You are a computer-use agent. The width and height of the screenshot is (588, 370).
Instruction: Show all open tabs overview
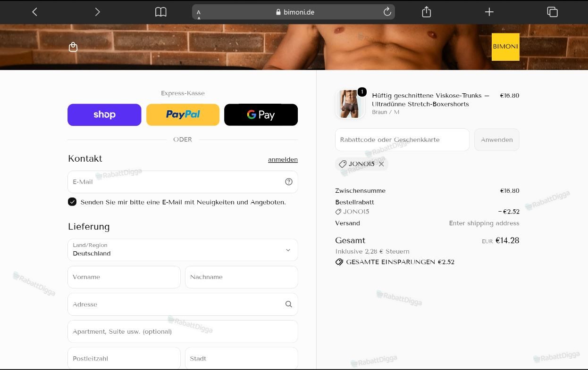[x=552, y=12]
